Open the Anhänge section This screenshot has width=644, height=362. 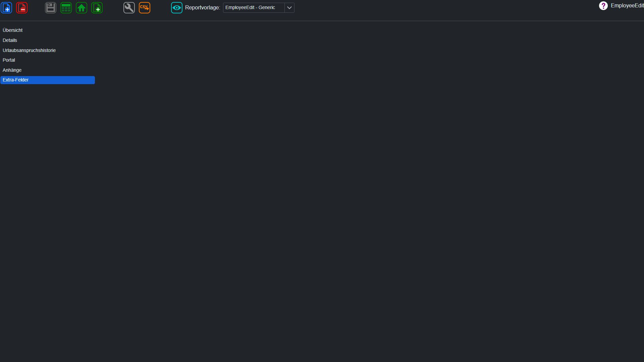[x=12, y=70]
